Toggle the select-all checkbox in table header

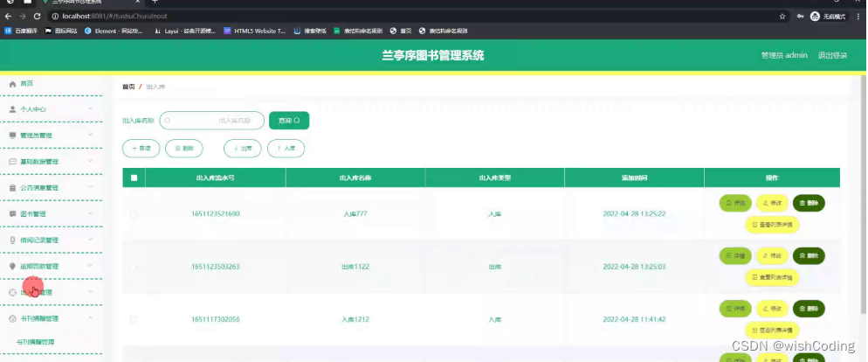tap(134, 178)
